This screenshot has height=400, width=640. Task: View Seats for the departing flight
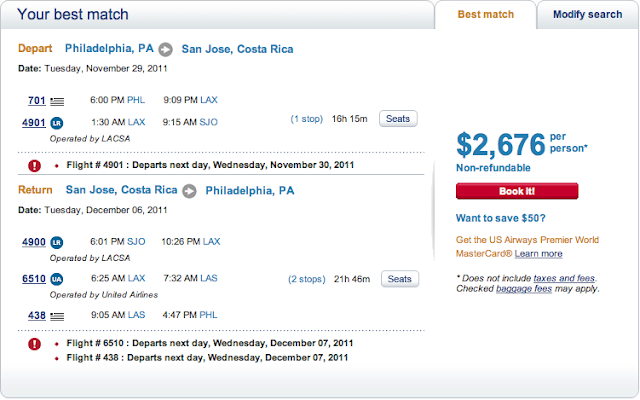398,119
